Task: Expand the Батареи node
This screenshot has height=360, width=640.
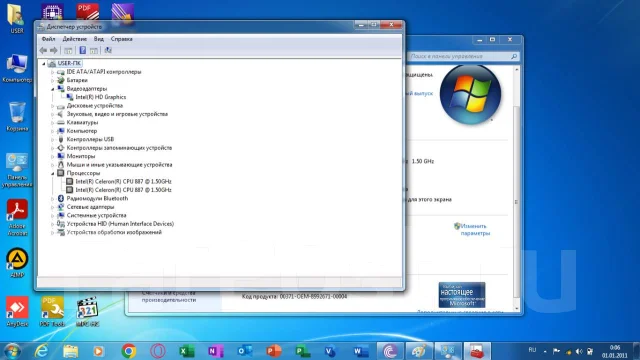Action: point(52,80)
